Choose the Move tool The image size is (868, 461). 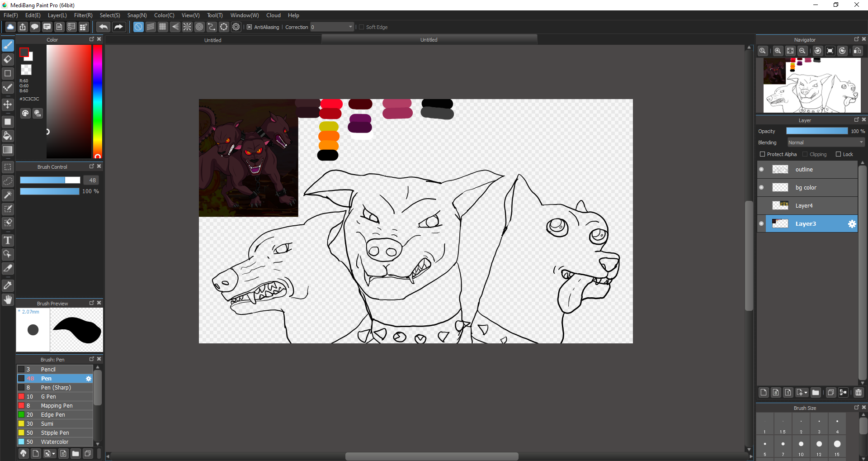(8, 105)
